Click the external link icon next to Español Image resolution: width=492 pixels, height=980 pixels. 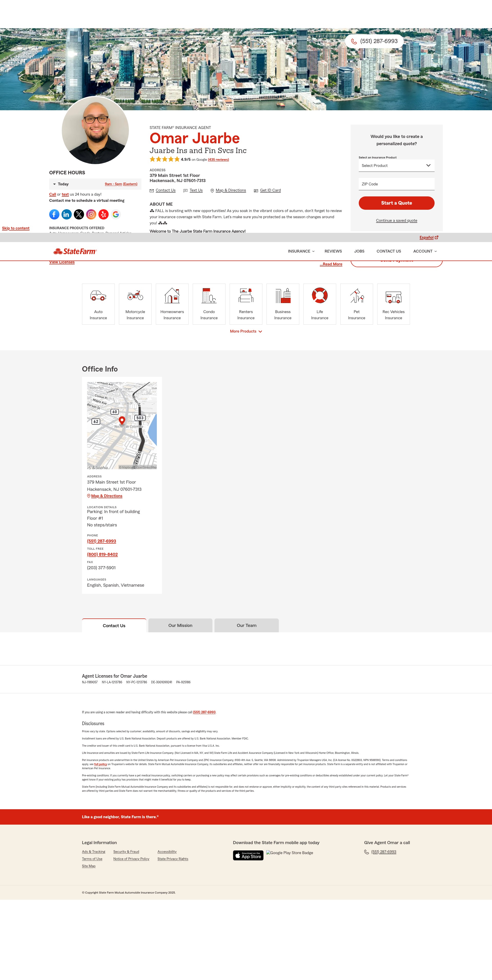pos(436,237)
